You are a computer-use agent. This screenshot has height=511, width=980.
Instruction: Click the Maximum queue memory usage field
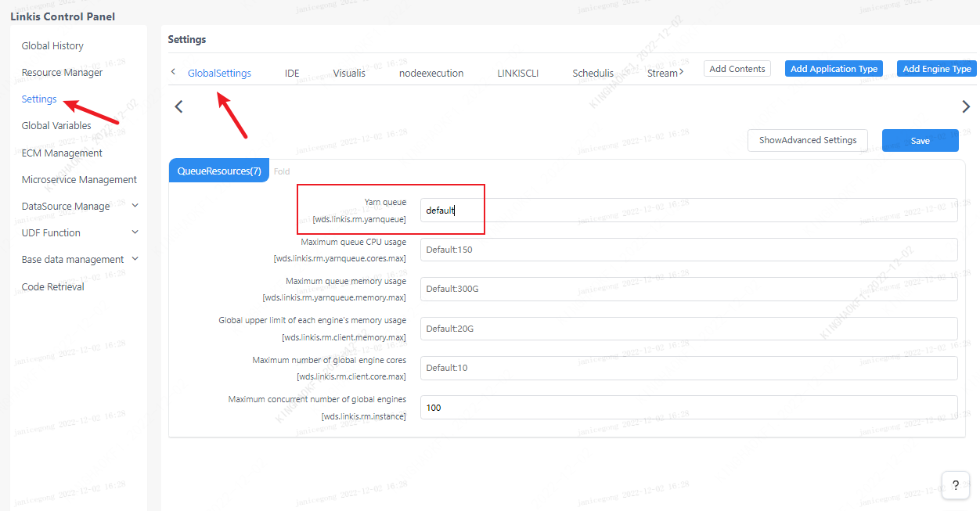tap(688, 289)
